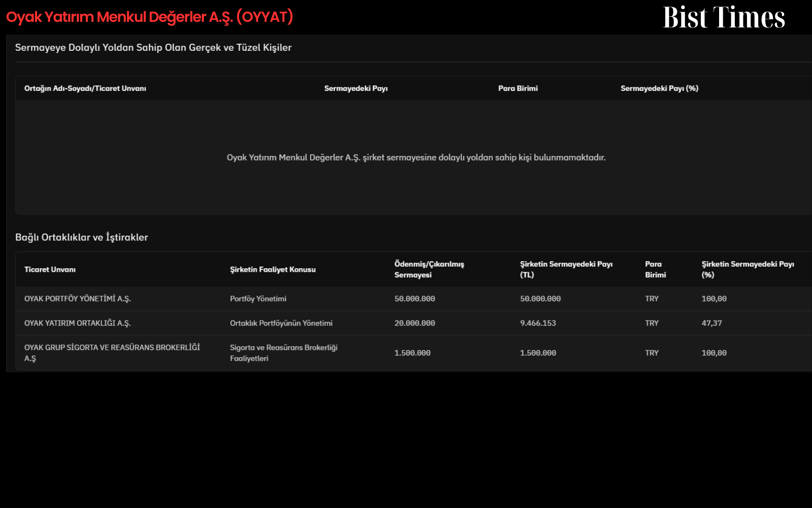Select row 'OYAK PORTFÖY YÖNETİMİ A.Ş.'

[x=414, y=299]
